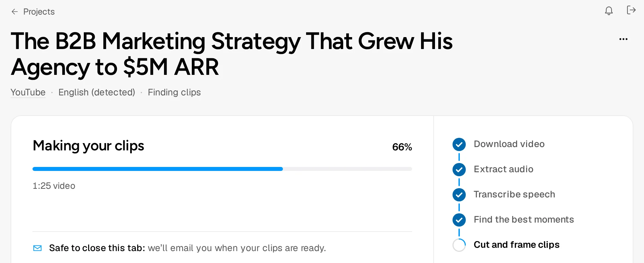The width and height of the screenshot is (644, 263).
Task: Click the project title heading
Action: pos(232,54)
